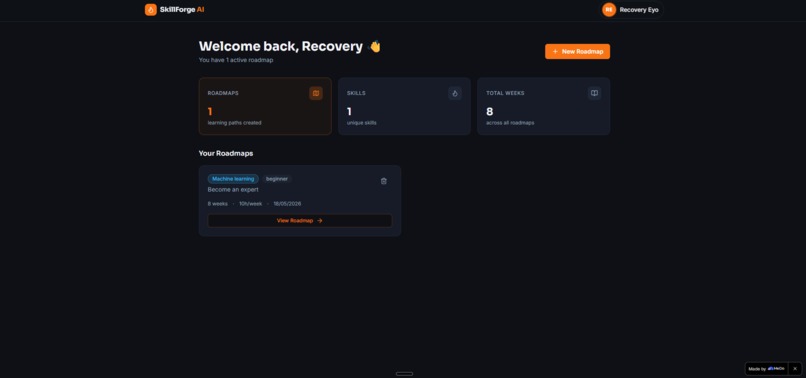806x378 pixels.
Task: Click the Made by MeDo badge
Action: click(766, 369)
